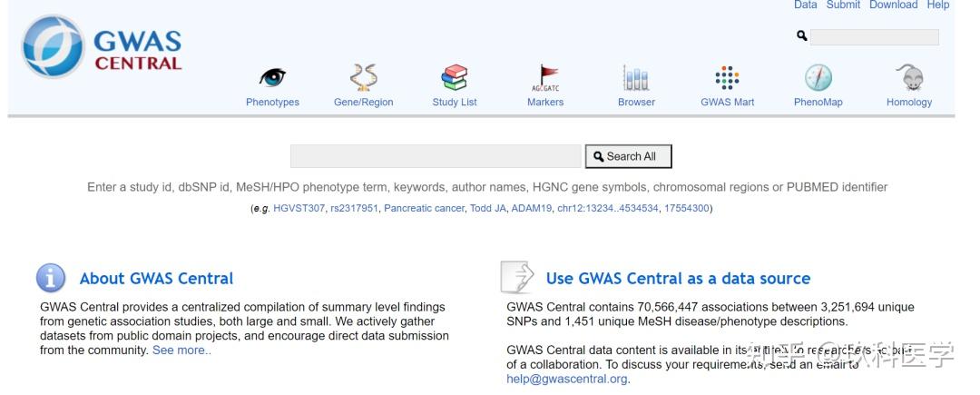Open the Data menu item
The height and width of the screenshot is (395, 980).
[x=806, y=5]
